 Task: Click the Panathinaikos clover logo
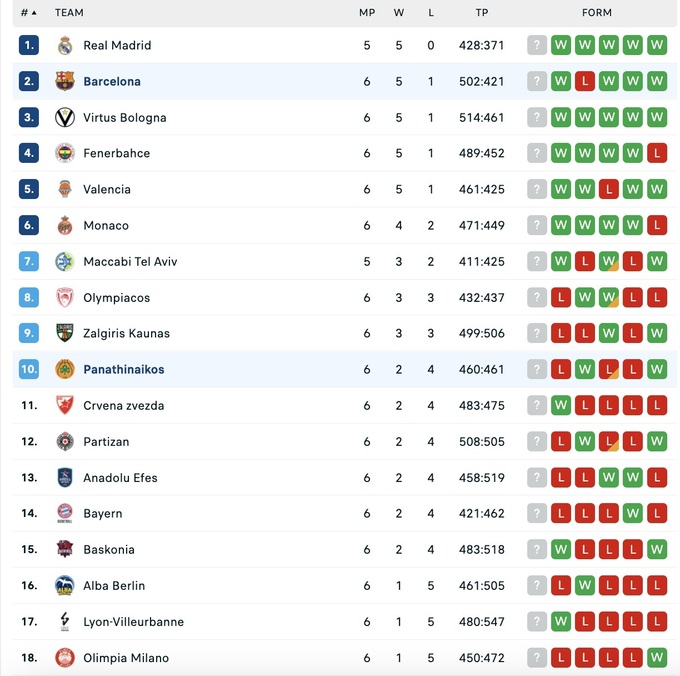click(65, 369)
